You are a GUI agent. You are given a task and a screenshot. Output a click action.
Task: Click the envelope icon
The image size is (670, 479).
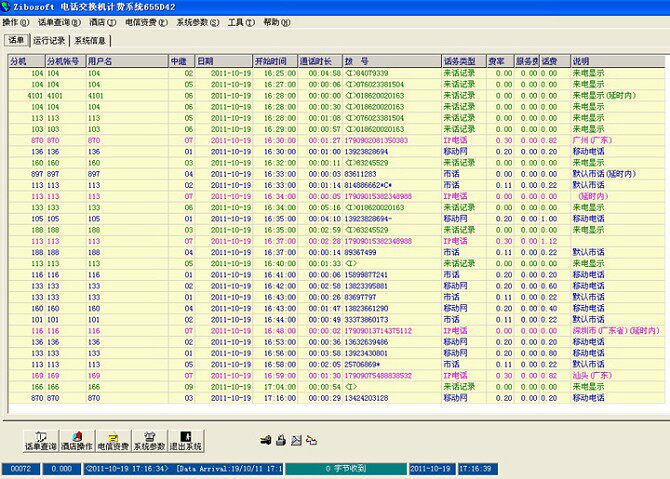click(x=296, y=440)
